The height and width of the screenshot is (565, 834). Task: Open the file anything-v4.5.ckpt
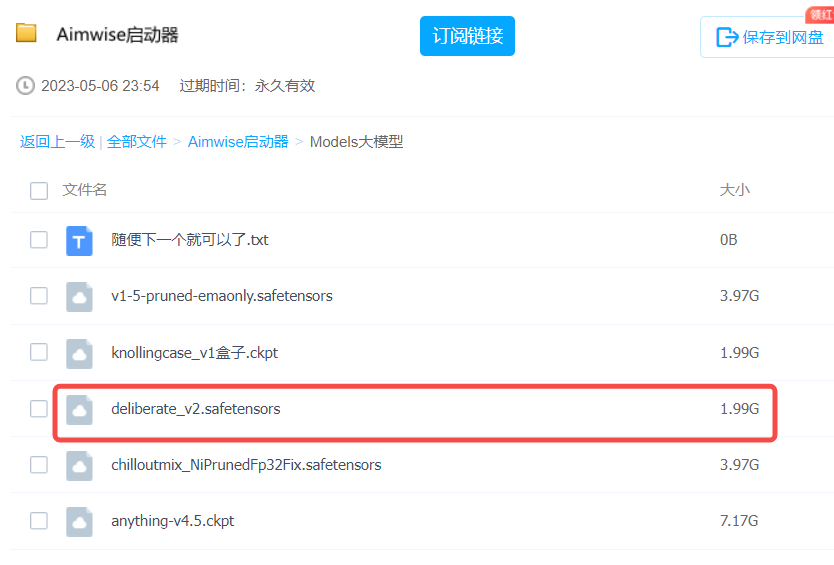(172, 521)
